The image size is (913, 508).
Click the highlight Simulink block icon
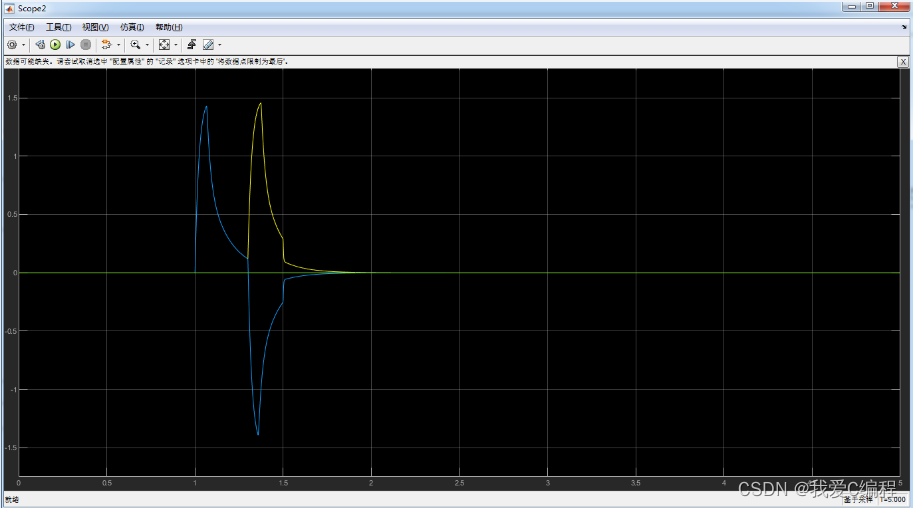[x=107, y=44]
